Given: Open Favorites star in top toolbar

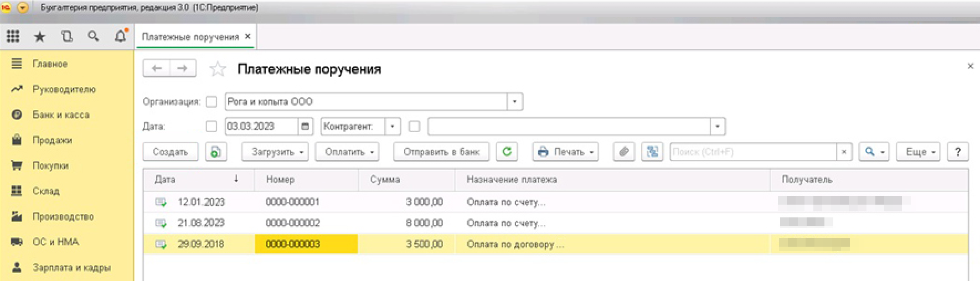Looking at the screenshot, I should click(39, 37).
